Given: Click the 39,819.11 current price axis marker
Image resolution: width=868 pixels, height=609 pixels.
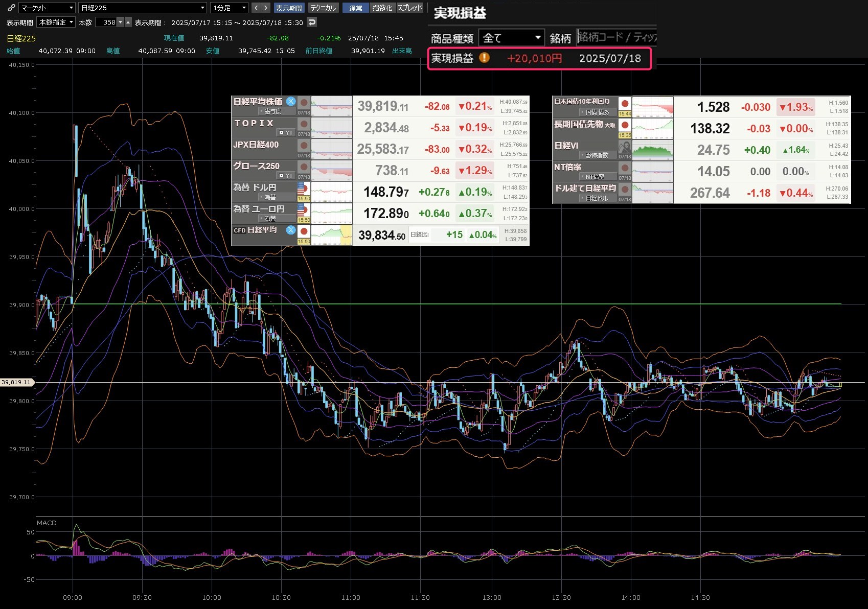Looking at the screenshot, I should tap(16, 382).
